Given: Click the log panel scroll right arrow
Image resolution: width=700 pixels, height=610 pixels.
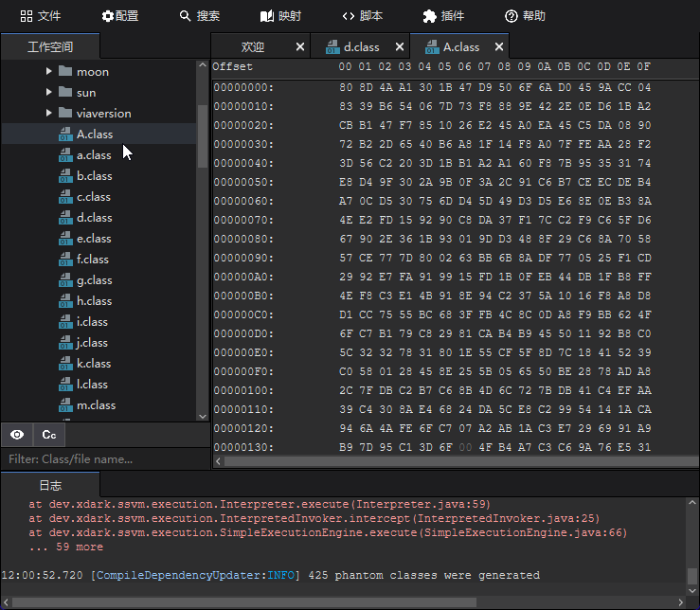Looking at the screenshot, I should pyautogui.click(x=680, y=602).
